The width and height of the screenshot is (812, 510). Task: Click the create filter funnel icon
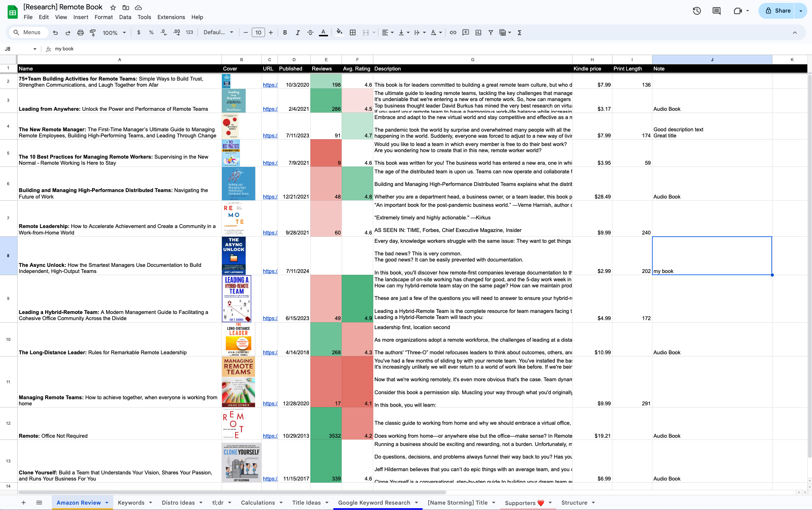coord(491,33)
